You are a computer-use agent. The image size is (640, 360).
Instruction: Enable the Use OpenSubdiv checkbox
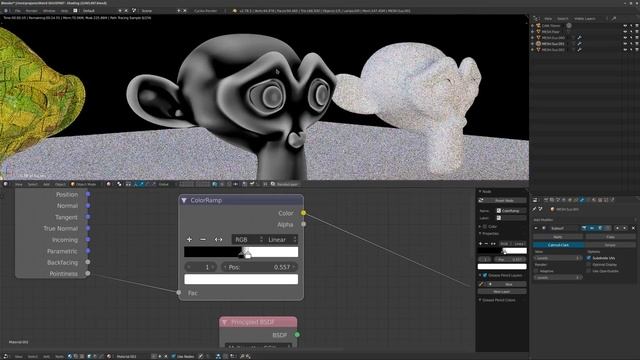point(589,271)
